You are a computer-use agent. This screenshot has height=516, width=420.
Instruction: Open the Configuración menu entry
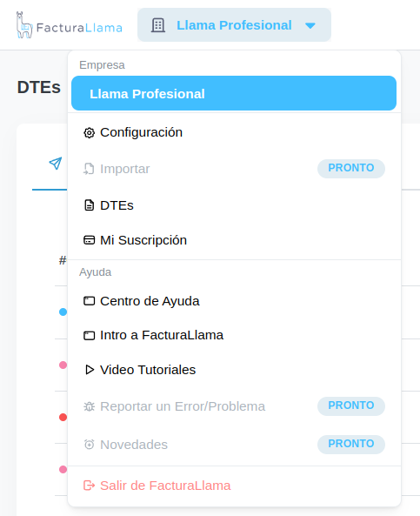click(234, 132)
